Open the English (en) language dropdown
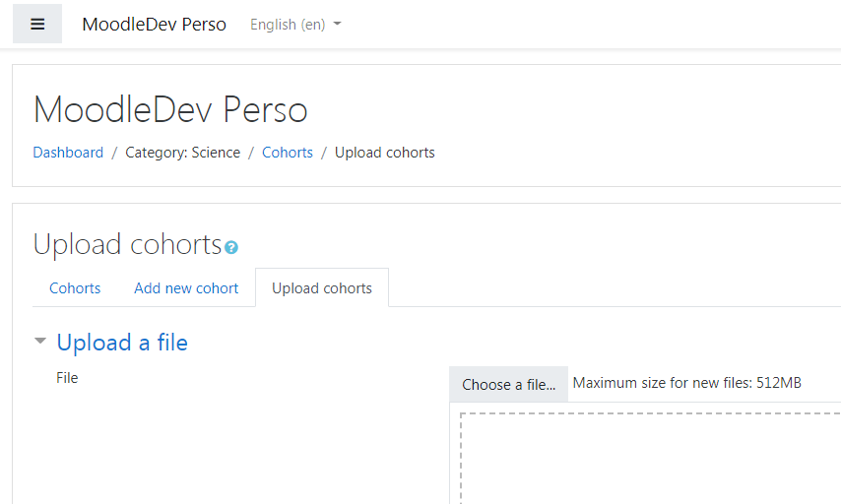841x504 pixels. (295, 25)
